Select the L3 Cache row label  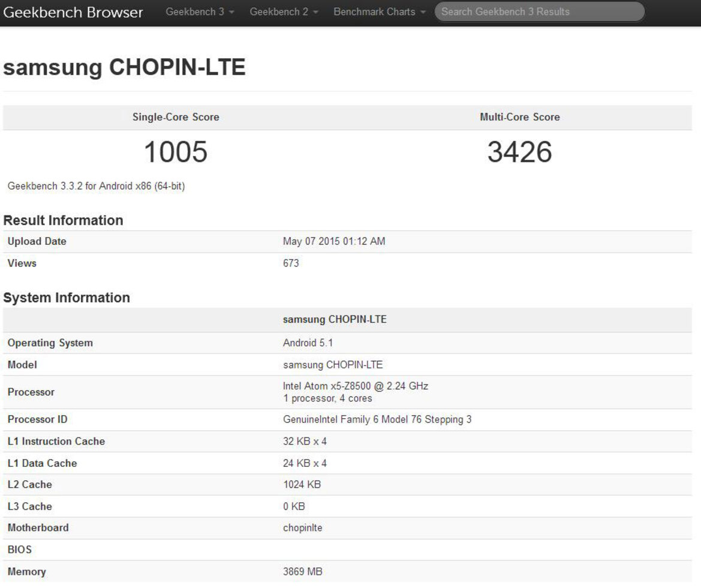coord(30,506)
